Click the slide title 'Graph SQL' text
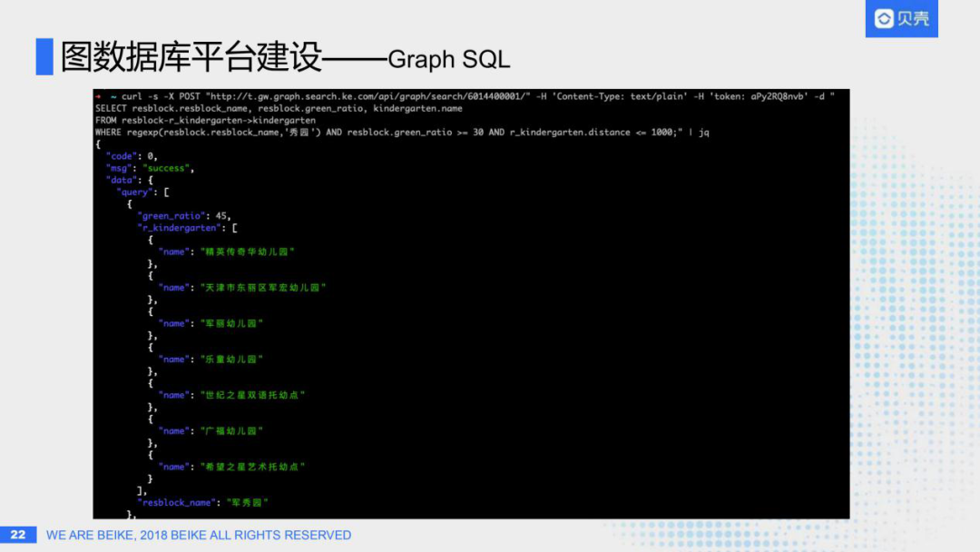Viewport: 980px width, 552px height. 449,59
